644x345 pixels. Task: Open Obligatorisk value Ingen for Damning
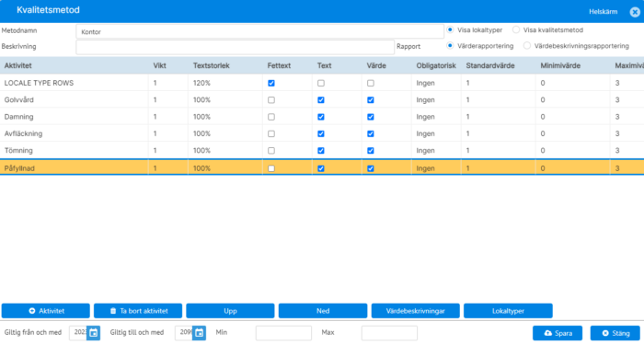(x=425, y=117)
